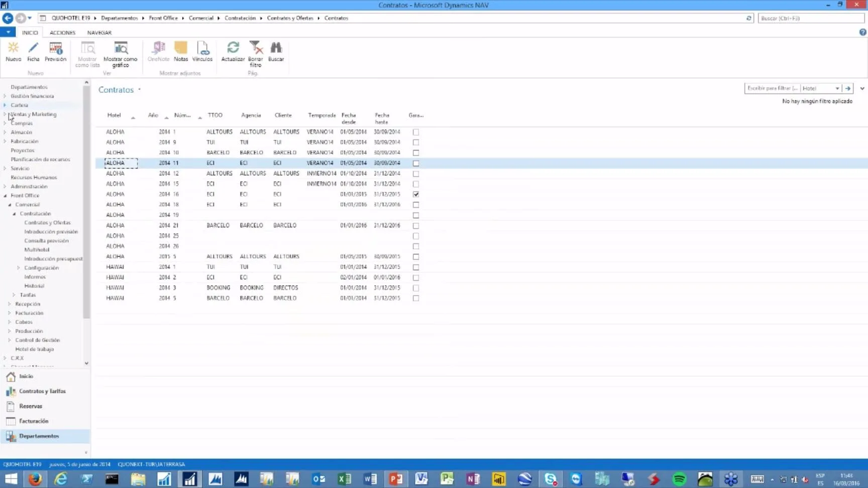
Task: Expand the Configuración tree node
Action: tap(19, 268)
